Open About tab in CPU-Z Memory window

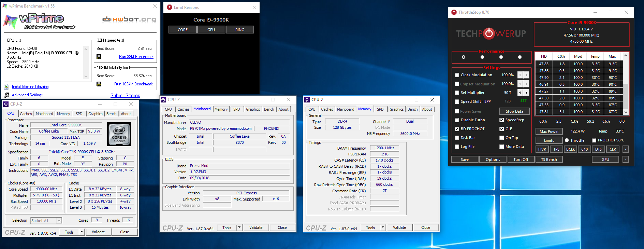(427, 109)
